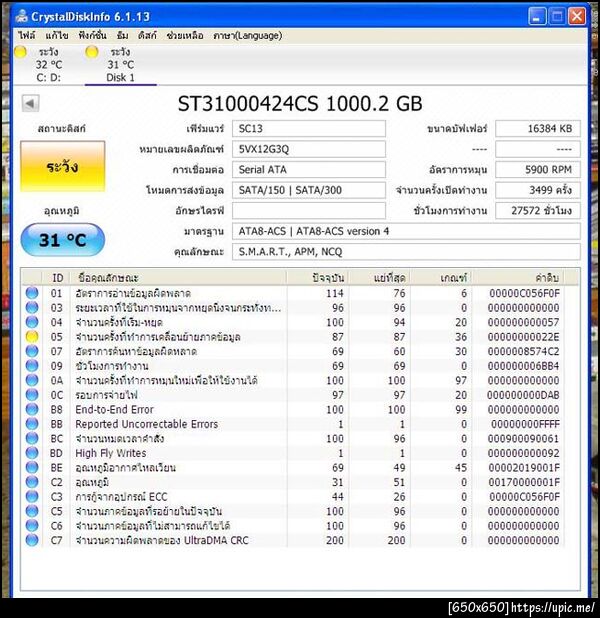Click the 31 °C temperature button
The height and width of the screenshot is (618, 600).
pyautogui.click(x=63, y=240)
